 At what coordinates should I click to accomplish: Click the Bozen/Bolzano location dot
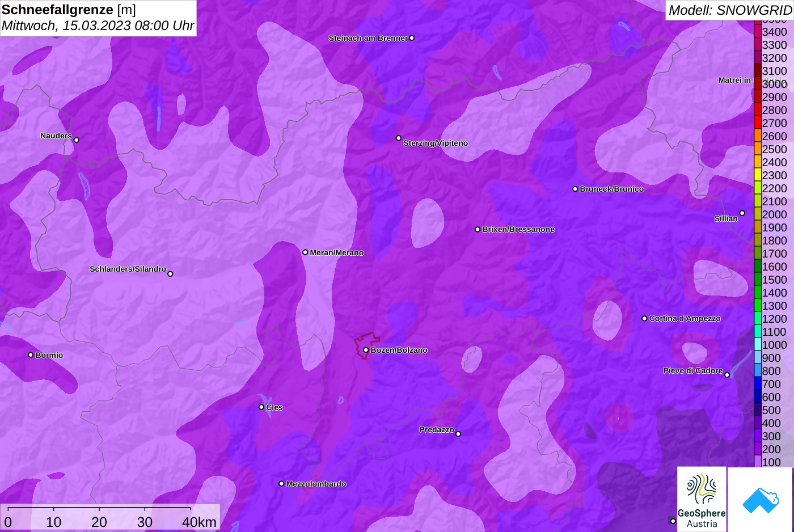[366, 350]
